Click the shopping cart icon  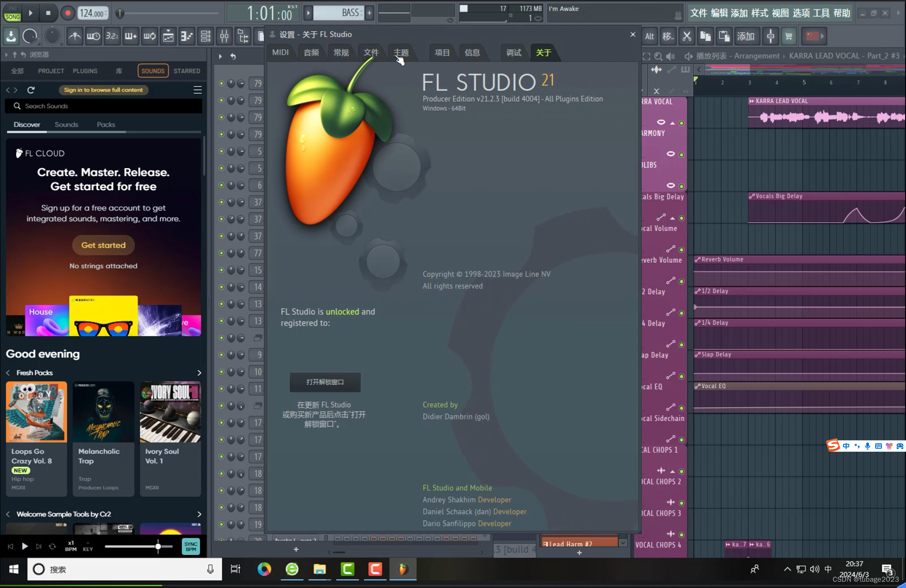coord(789,36)
